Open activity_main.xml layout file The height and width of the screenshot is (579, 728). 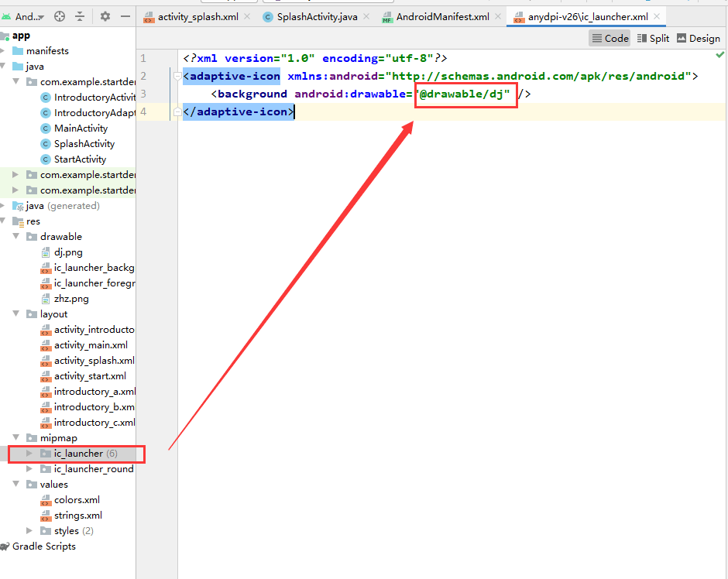coord(91,345)
